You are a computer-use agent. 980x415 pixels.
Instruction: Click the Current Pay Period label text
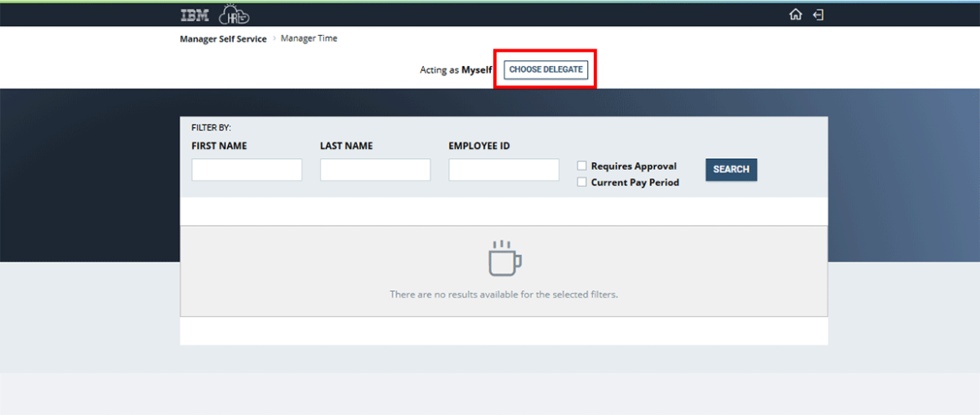(x=635, y=182)
